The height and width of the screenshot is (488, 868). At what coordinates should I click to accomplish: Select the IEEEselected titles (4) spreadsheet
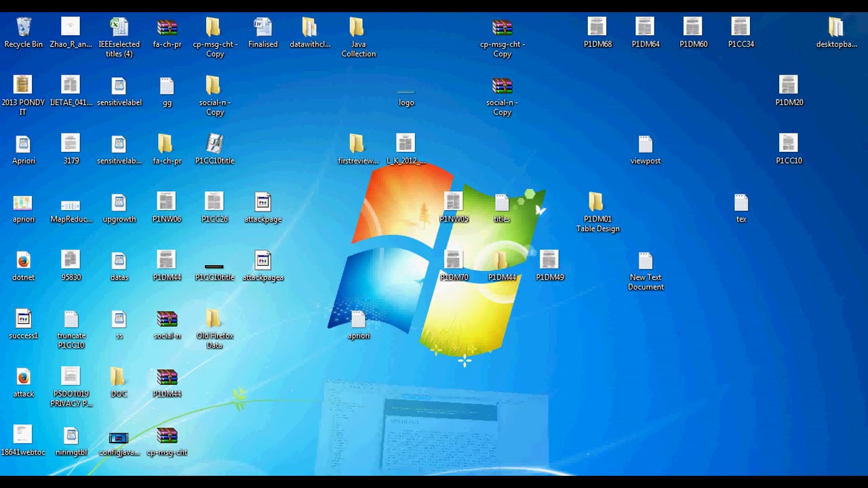[119, 28]
